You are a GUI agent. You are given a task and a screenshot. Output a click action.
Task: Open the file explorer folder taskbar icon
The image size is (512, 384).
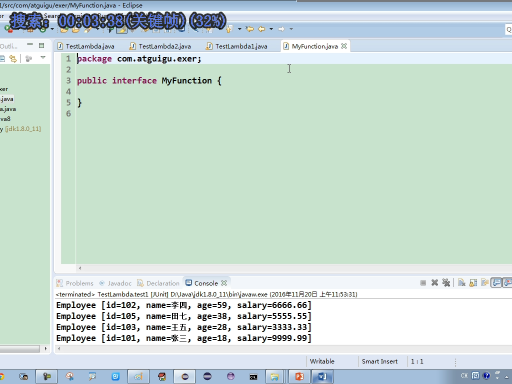pos(275,377)
